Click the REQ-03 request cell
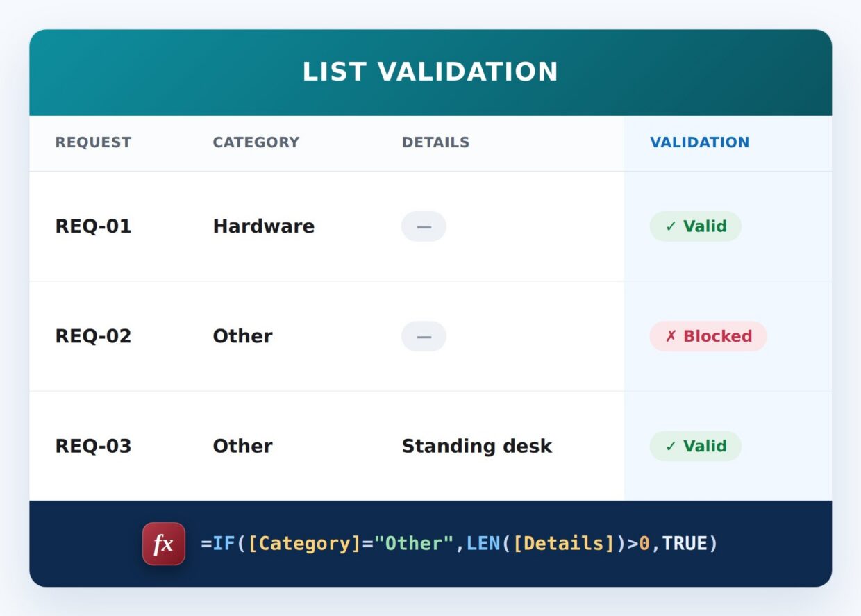Screen dimensions: 861x616 pos(93,446)
